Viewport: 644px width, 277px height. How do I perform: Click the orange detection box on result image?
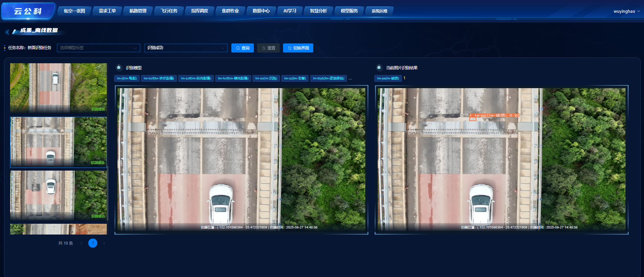click(473, 119)
